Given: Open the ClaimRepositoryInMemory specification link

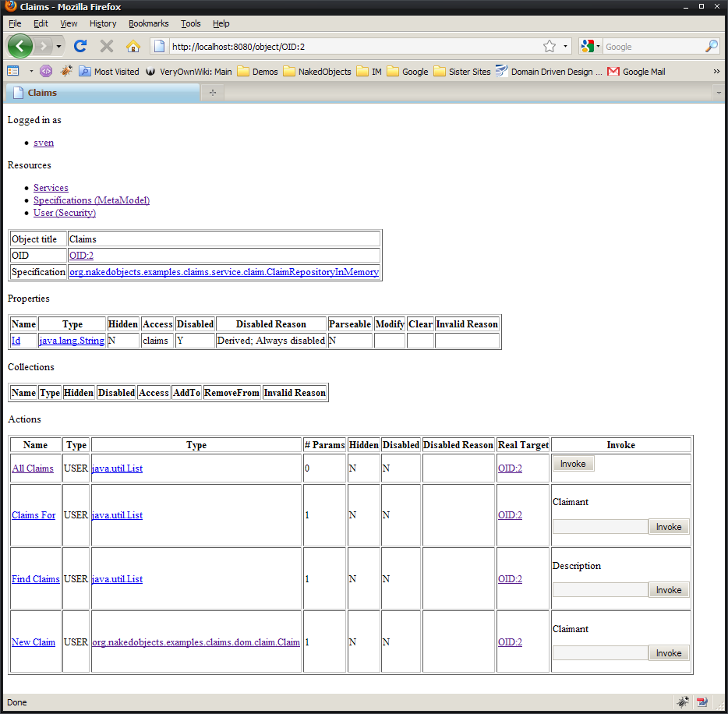Looking at the screenshot, I should point(224,271).
